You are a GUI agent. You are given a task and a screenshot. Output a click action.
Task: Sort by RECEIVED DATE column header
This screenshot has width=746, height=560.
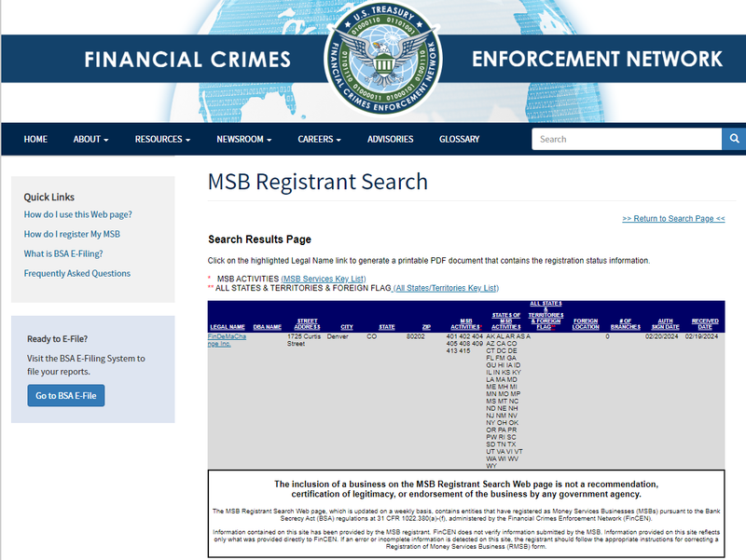[705, 324]
